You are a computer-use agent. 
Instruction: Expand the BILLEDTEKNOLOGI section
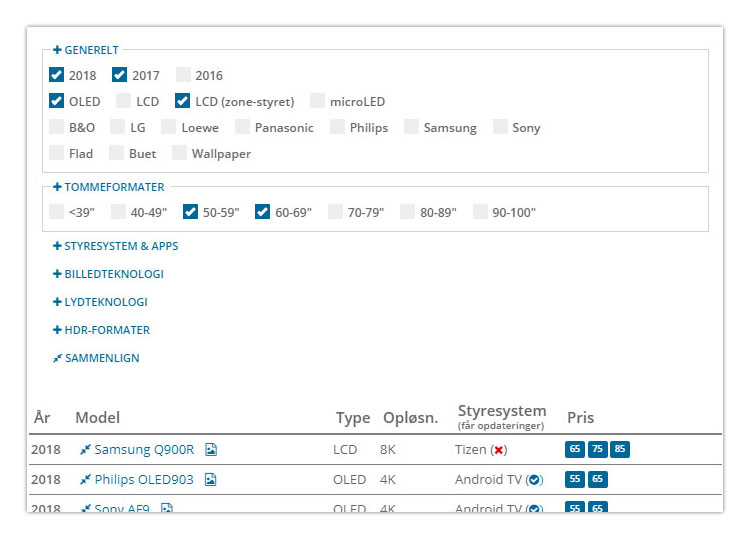pyautogui.click(x=108, y=274)
